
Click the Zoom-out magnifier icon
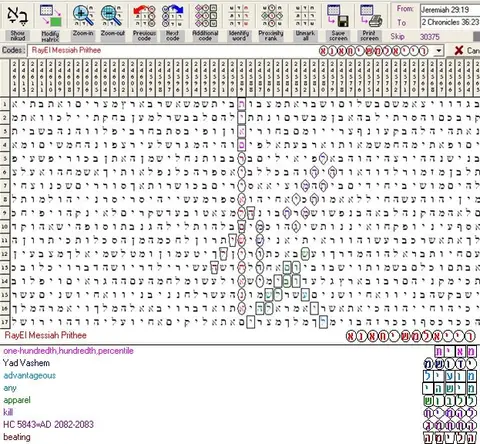[112, 16]
